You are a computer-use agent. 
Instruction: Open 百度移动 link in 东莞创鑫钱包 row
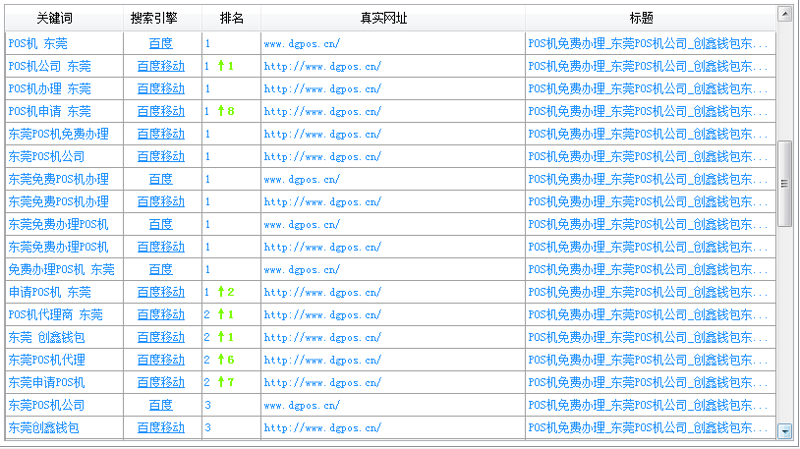click(161, 428)
